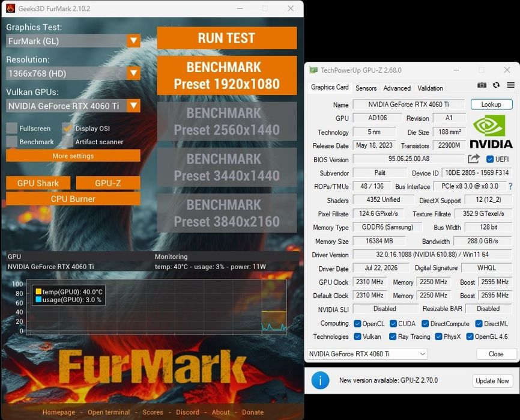Click the monitoring graph in FurMark
This screenshot has height=420, width=520.
click(x=157, y=306)
